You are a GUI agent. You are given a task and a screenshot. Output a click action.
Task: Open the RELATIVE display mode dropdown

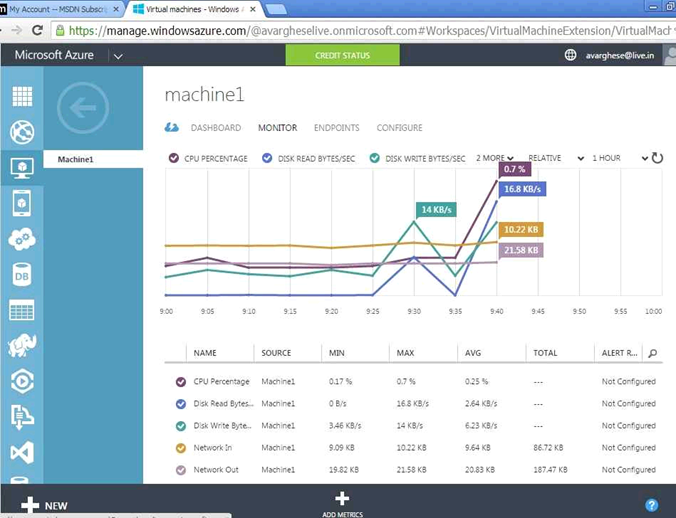pos(556,158)
